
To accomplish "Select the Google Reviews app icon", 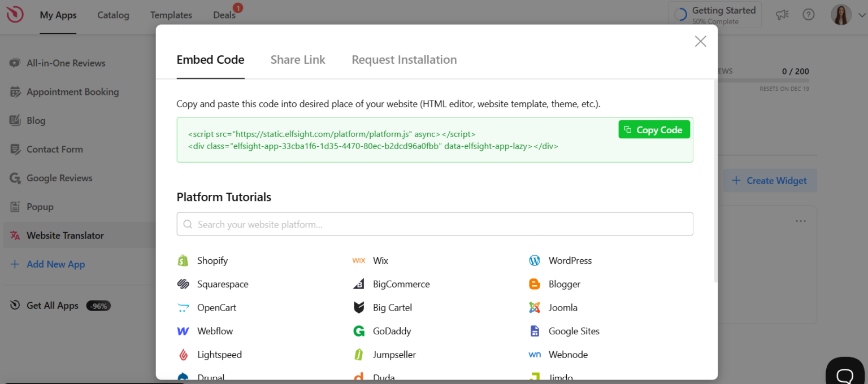I will [16, 178].
